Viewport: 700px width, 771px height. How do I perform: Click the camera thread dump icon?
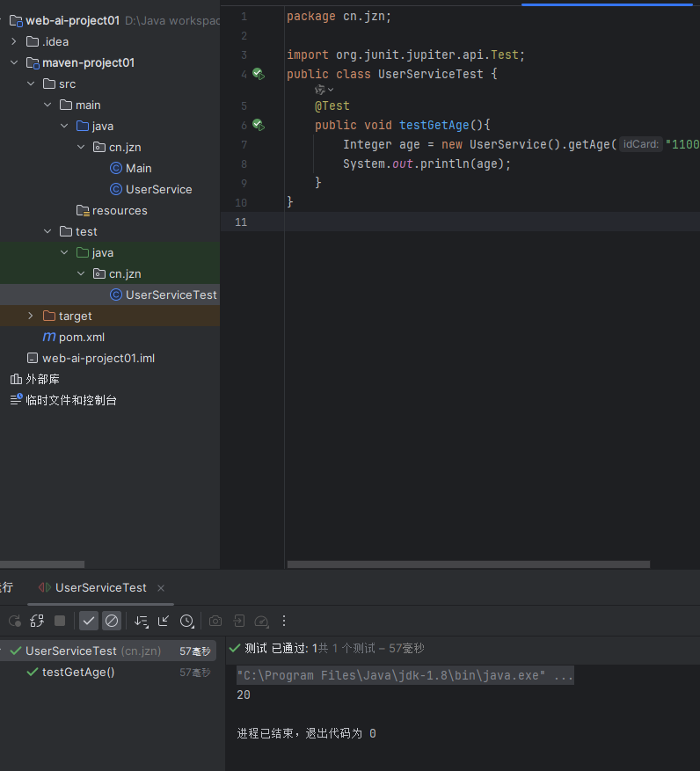(x=215, y=621)
